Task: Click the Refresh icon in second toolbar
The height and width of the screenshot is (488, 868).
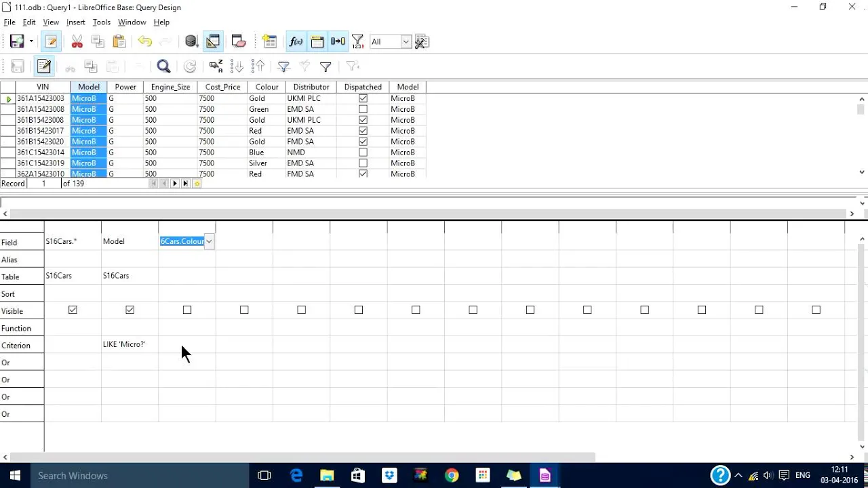Action: [x=191, y=66]
